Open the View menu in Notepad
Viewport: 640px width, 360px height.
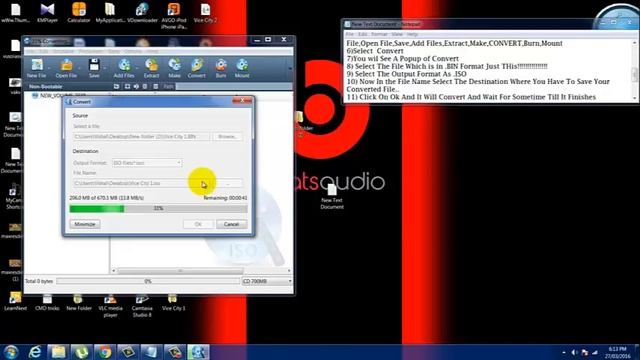[397, 34]
